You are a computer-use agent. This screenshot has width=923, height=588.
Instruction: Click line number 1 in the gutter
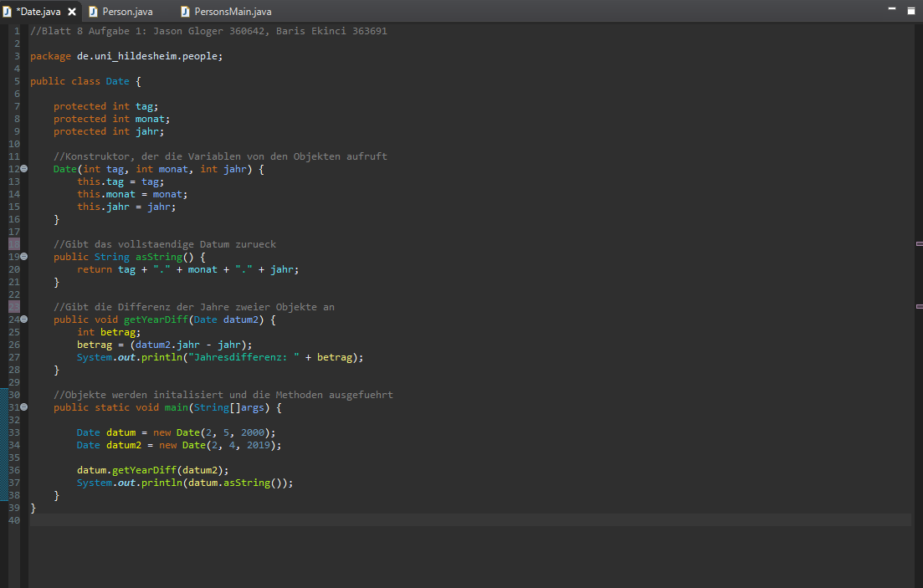coord(16,31)
